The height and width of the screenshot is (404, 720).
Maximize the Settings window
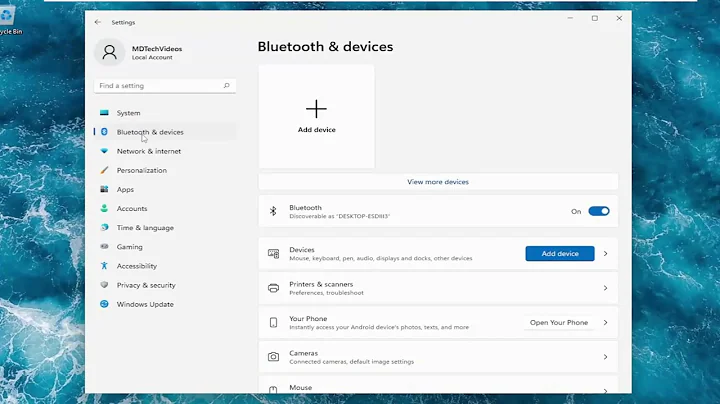(595, 18)
